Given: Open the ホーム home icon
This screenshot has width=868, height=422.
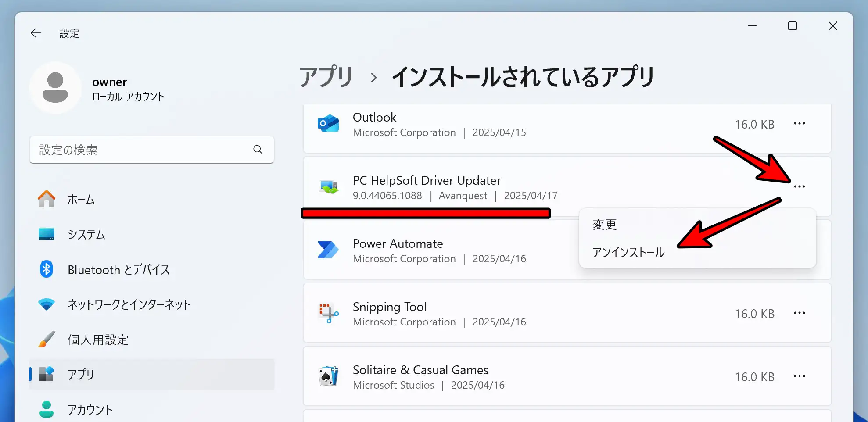Looking at the screenshot, I should pyautogui.click(x=47, y=199).
